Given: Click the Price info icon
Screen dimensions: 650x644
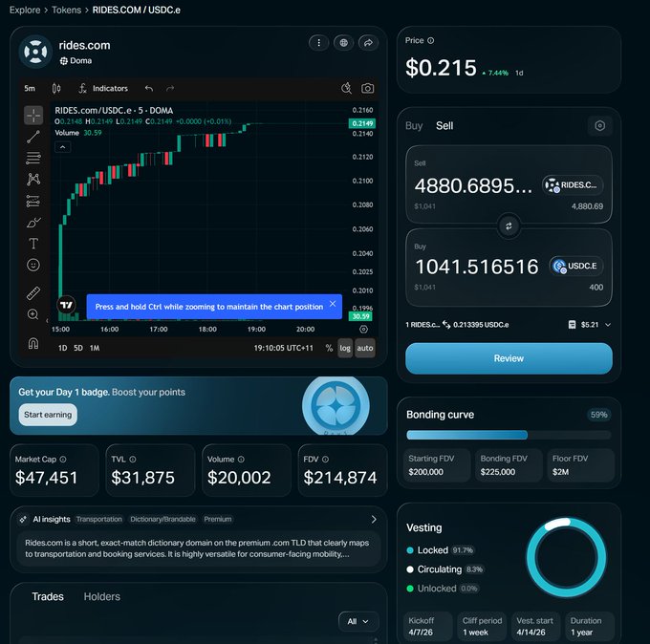Looking at the screenshot, I should pyautogui.click(x=431, y=40).
